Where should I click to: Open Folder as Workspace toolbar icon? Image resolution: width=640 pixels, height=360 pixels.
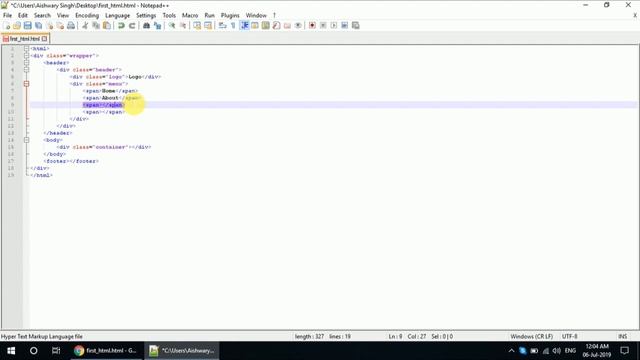coord(287,26)
